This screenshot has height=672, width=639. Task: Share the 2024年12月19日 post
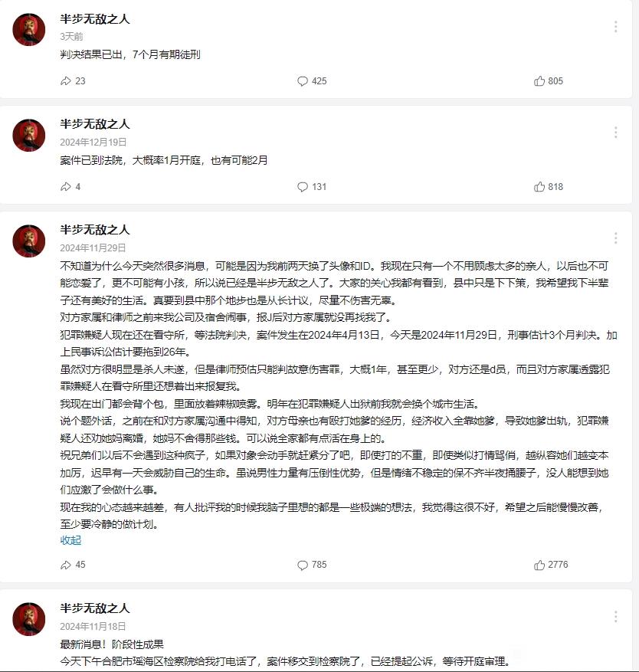(x=70, y=187)
